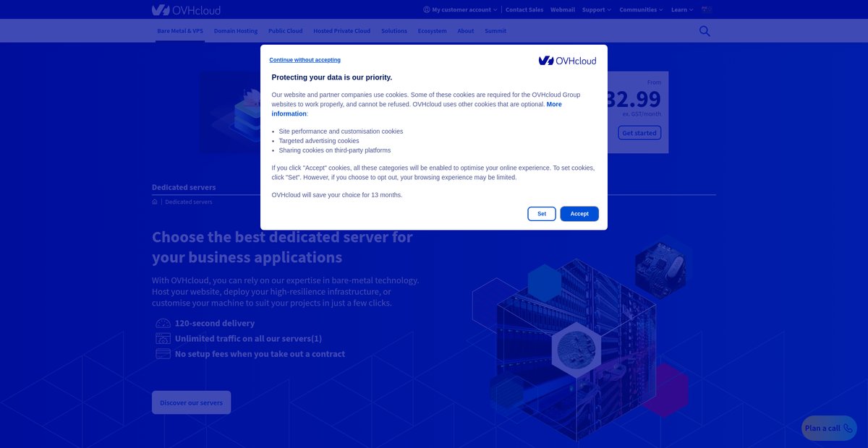Click the Discover our servers button
Viewport: 868px width, 448px height.
click(192, 402)
